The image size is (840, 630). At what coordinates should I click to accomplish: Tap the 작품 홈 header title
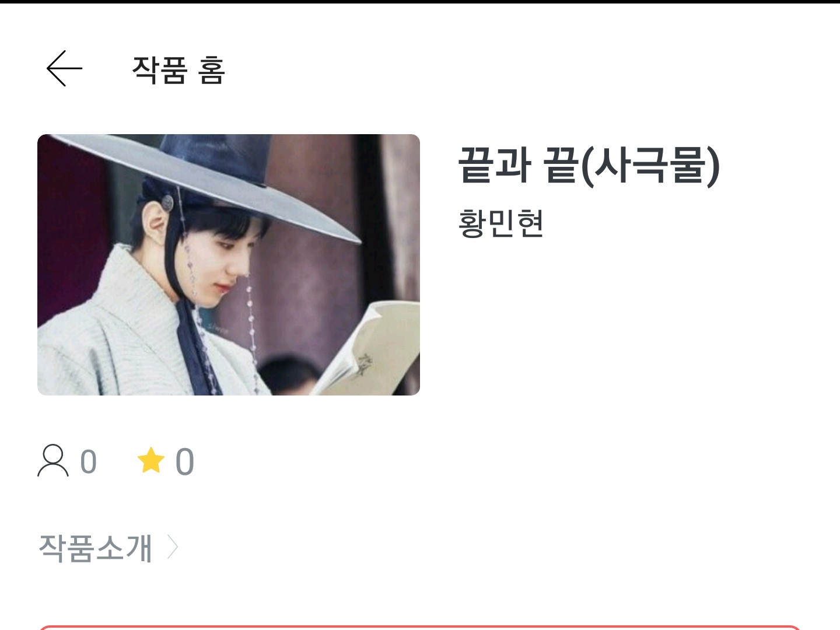[x=178, y=70]
